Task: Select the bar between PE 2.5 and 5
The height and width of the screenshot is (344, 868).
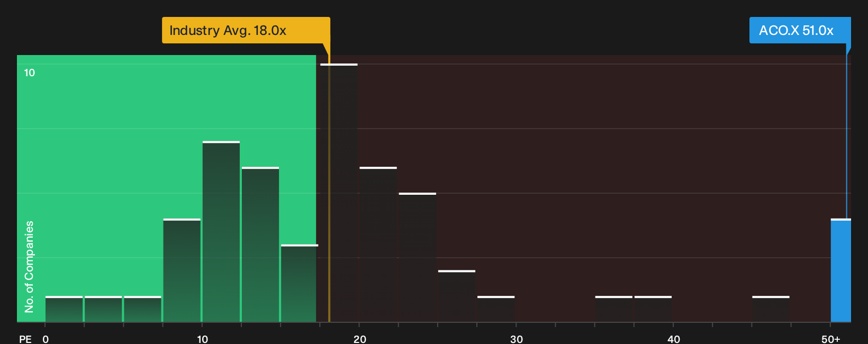Action: point(103,309)
